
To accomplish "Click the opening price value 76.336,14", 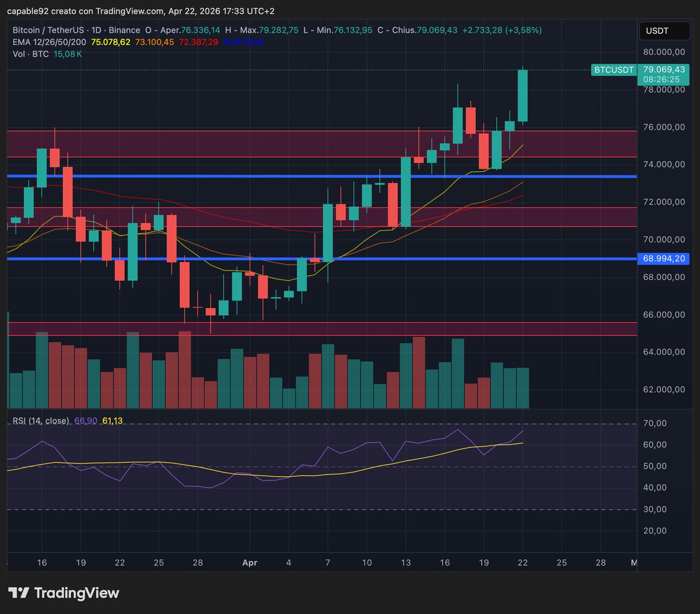I will [200, 30].
